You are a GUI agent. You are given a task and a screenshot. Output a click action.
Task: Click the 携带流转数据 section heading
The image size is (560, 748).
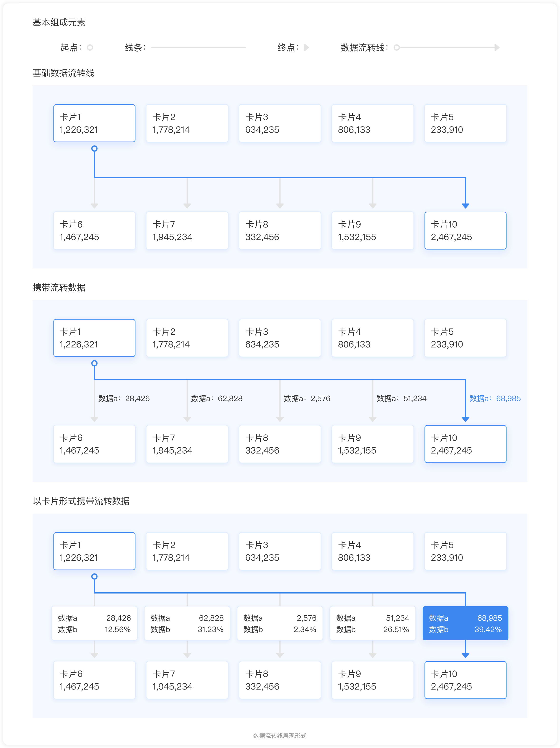coord(59,287)
